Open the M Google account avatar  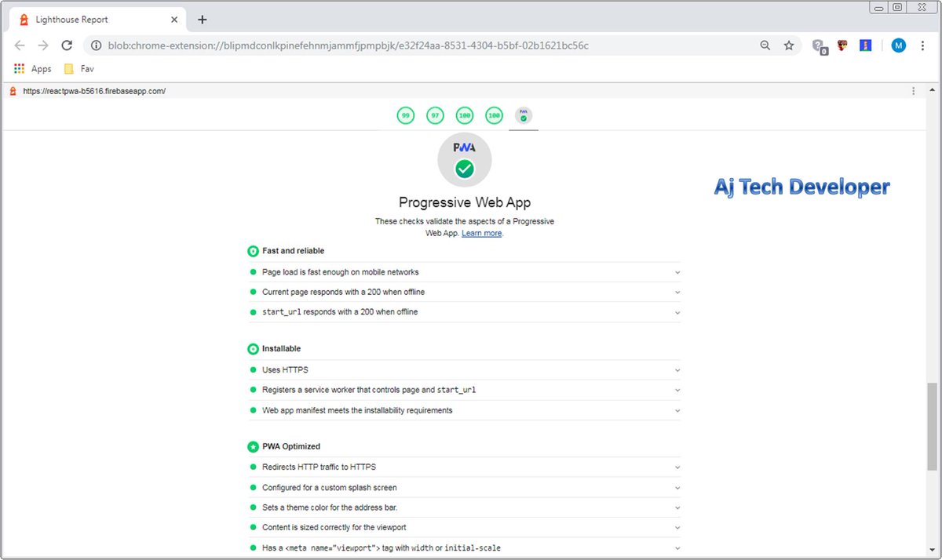[898, 45]
